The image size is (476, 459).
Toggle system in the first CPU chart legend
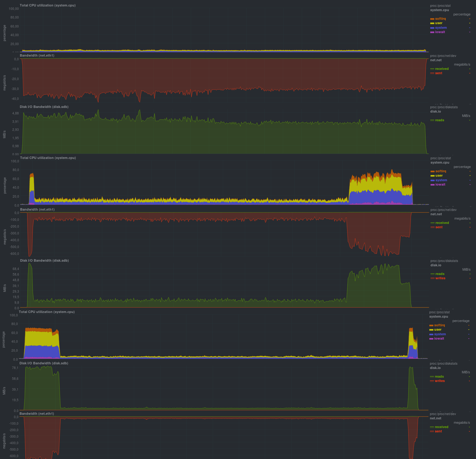click(x=441, y=28)
